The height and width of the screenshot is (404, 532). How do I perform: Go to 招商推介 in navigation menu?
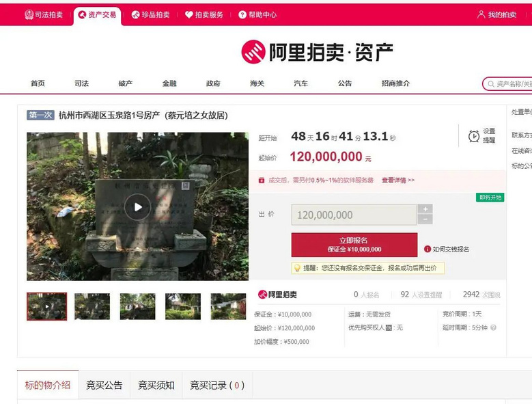395,83
